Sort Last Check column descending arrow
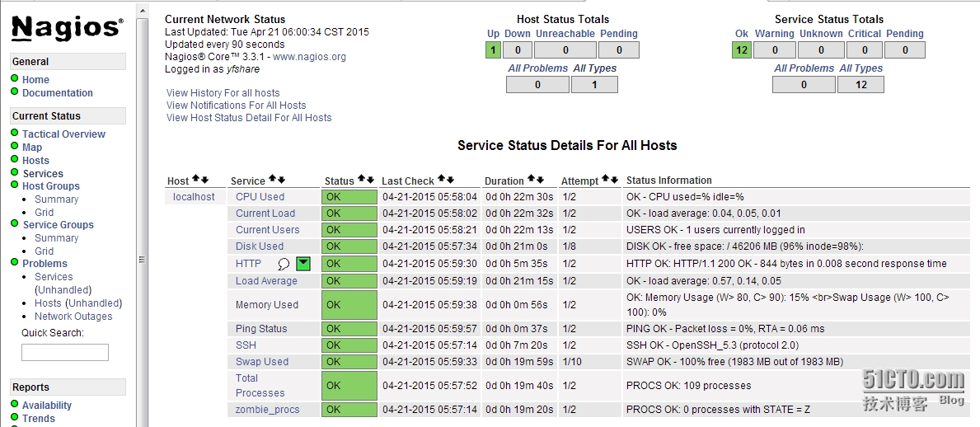Screen dimensions: 980x427 click(451, 179)
